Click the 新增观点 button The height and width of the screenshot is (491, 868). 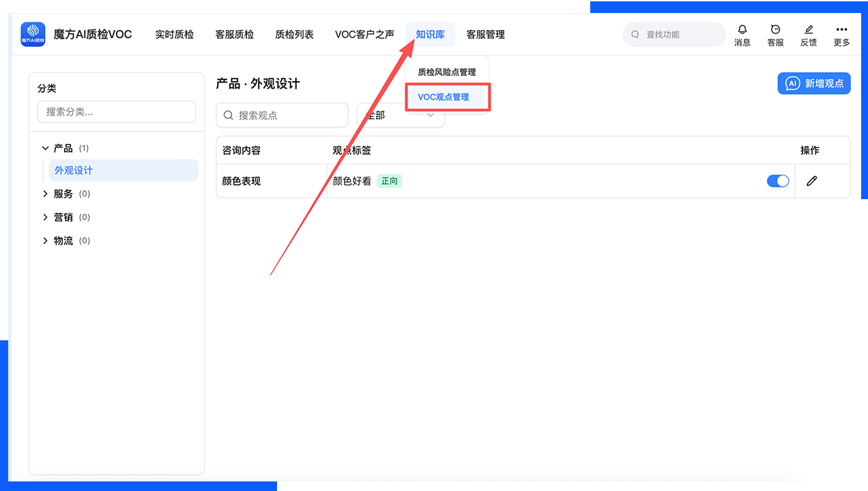point(814,83)
